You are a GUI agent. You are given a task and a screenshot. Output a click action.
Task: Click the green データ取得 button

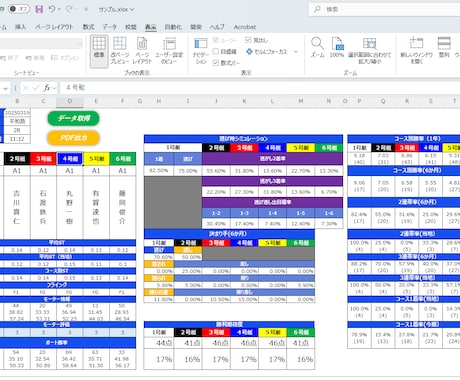coord(74,118)
